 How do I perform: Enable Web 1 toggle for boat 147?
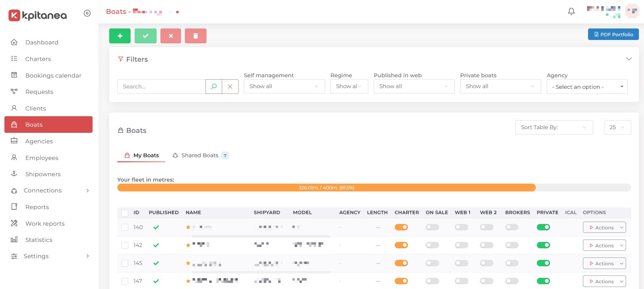click(x=462, y=281)
